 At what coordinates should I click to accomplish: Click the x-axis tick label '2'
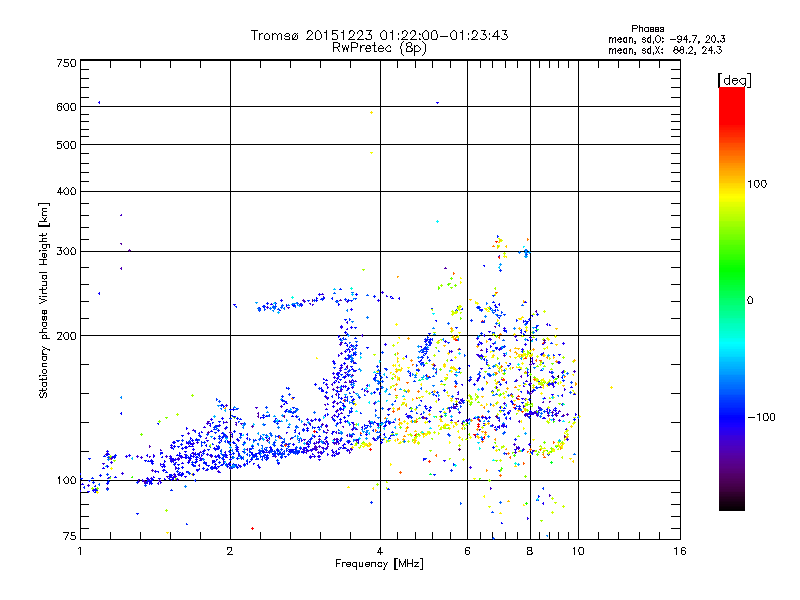tap(230, 551)
